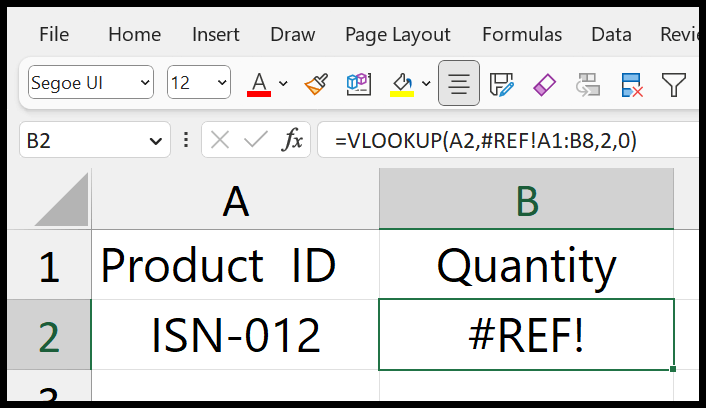
Task: Select the #REF! error cell
Action: click(526, 335)
